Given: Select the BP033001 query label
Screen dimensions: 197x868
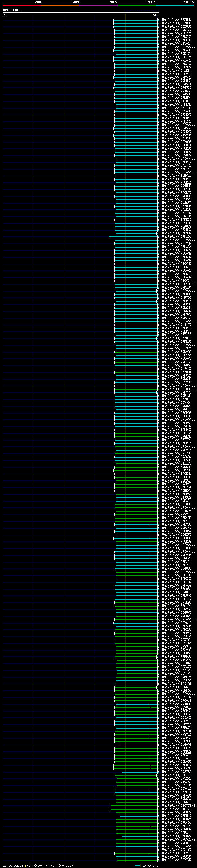Looking at the screenshot, I should 11,10.
